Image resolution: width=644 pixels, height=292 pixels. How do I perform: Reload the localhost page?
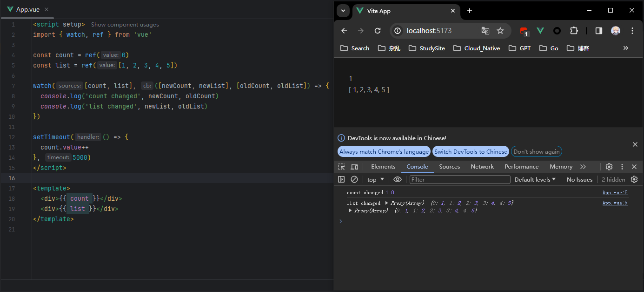coord(378,31)
